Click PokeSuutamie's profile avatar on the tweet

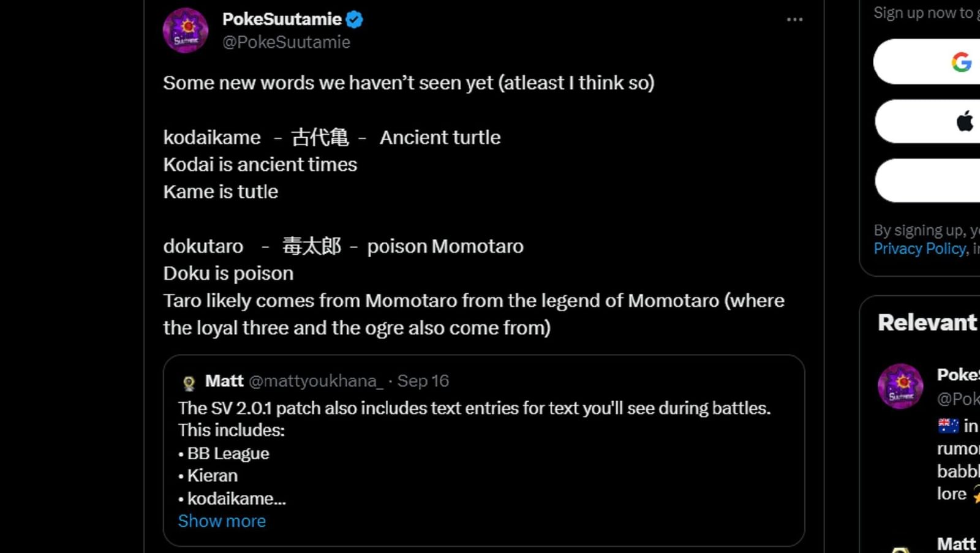click(185, 31)
